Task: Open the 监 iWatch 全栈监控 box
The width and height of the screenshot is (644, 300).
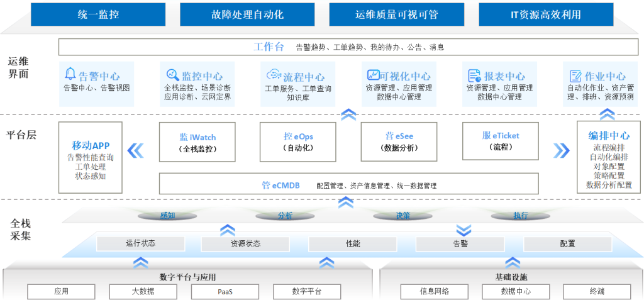Action: (x=197, y=142)
